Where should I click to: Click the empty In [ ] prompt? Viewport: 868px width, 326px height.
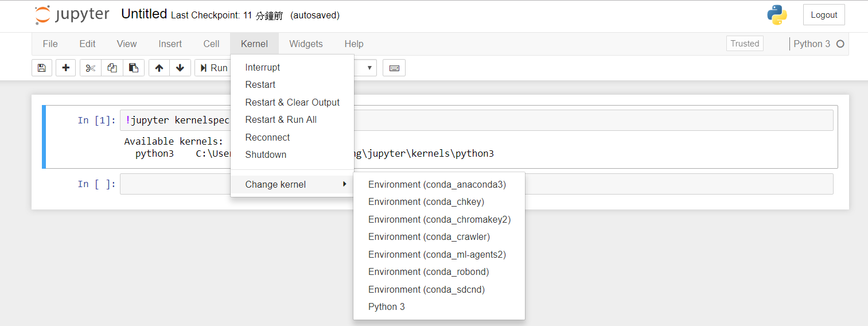96,184
